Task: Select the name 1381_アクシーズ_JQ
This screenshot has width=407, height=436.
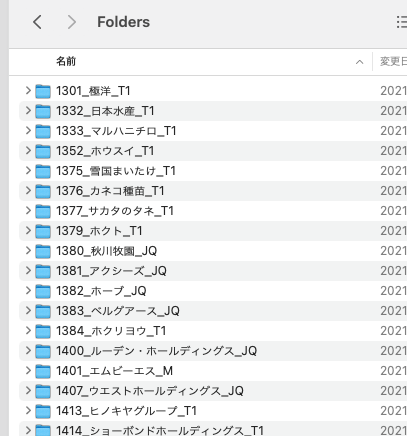Action: pos(111,271)
